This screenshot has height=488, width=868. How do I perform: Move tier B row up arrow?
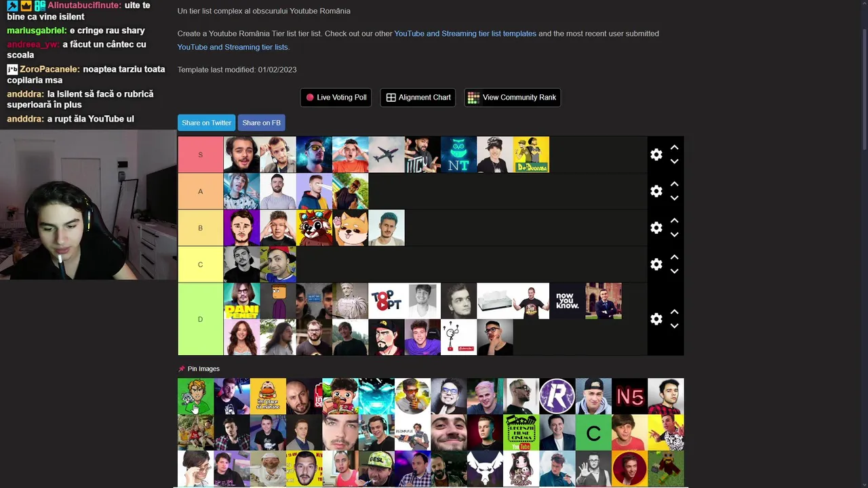(x=674, y=220)
